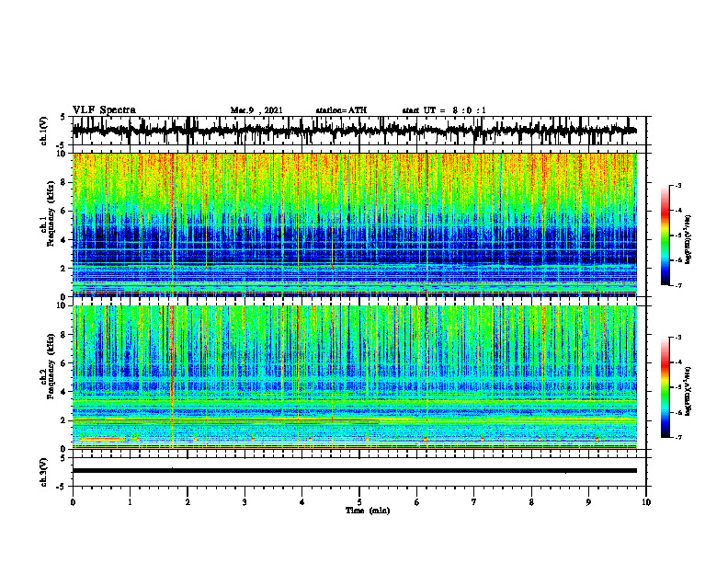Click the ch.2 spectrogram color bar

point(665,387)
